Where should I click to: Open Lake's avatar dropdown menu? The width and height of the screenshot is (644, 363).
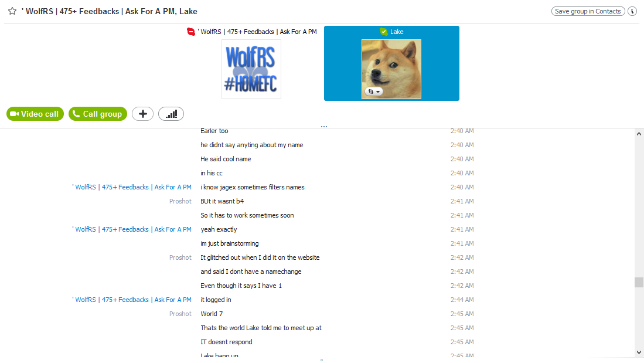point(374,91)
